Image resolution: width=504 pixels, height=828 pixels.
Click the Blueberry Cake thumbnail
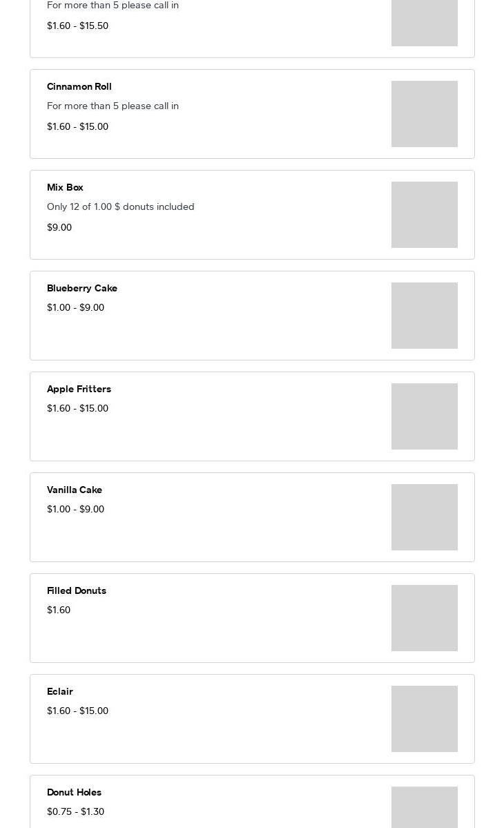tap(424, 316)
